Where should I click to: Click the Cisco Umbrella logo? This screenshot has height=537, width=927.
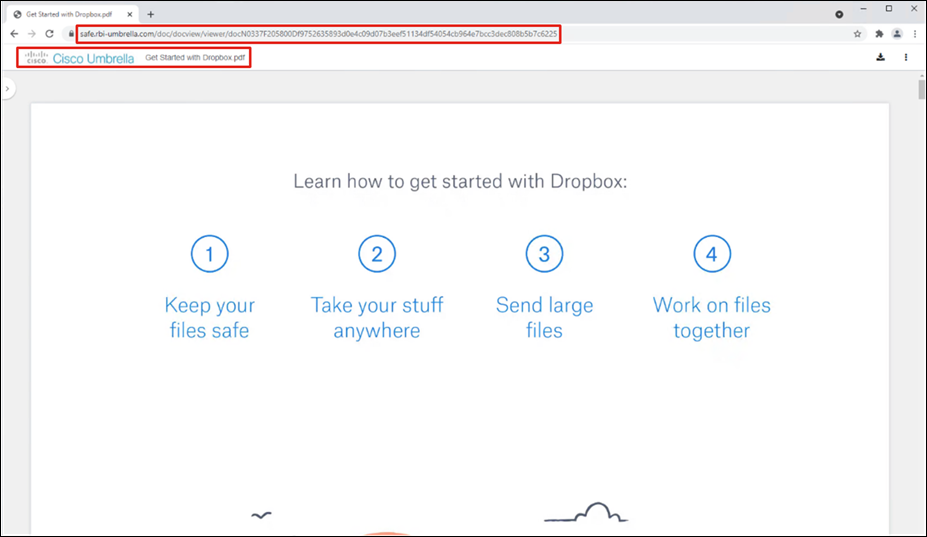(x=79, y=58)
